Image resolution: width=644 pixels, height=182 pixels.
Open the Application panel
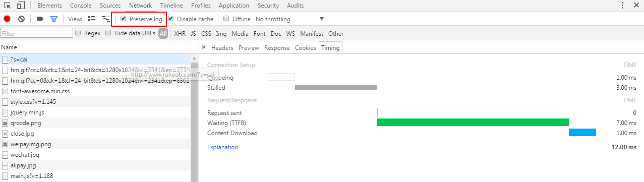(x=234, y=6)
